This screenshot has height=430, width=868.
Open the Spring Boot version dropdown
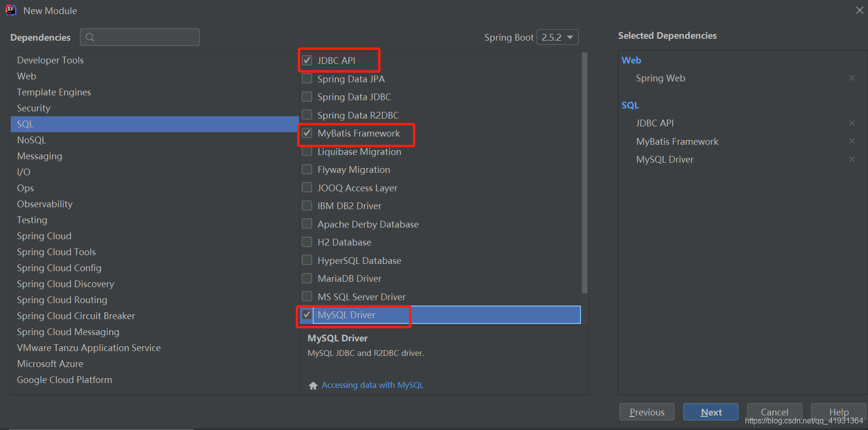click(558, 37)
